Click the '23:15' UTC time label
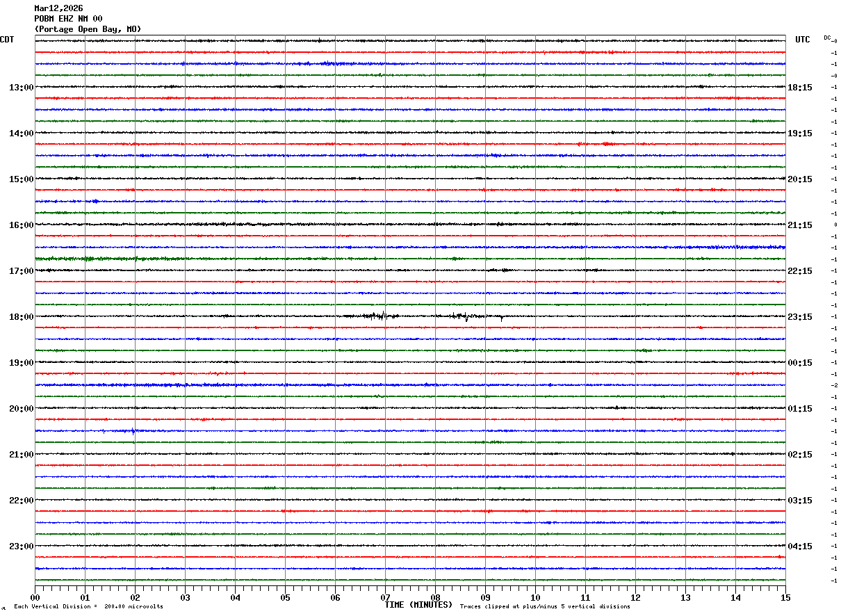This screenshot has width=841, height=616. (800, 316)
